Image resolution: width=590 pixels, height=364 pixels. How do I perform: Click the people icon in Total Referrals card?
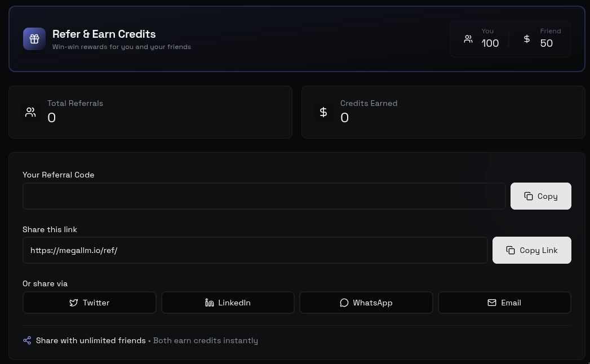[x=30, y=112]
